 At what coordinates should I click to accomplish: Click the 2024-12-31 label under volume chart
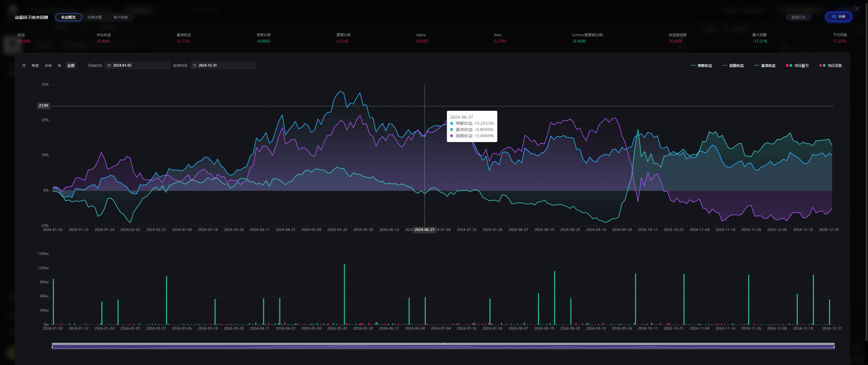click(x=832, y=328)
